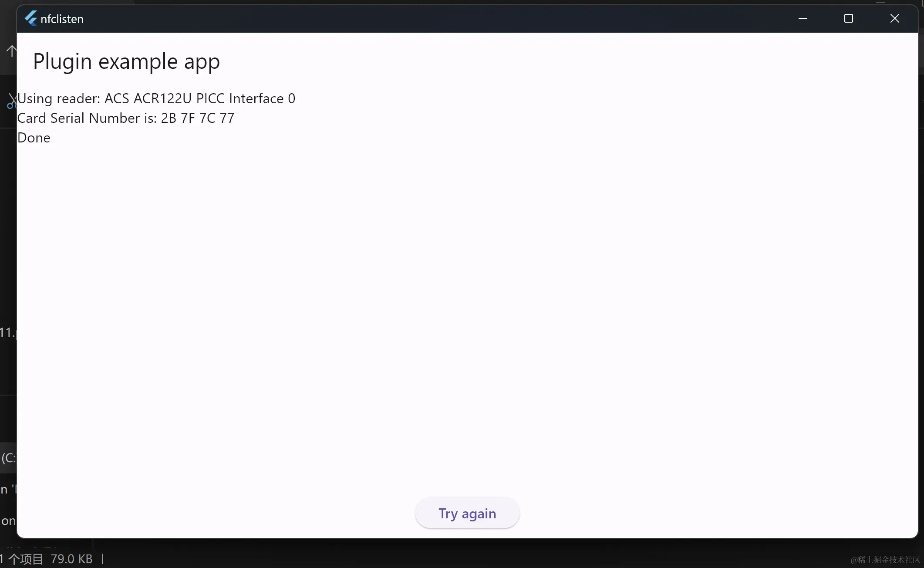Viewport: 924px width, 568px height.
Task: Close the nfclisten window
Action: (x=894, y=18)
